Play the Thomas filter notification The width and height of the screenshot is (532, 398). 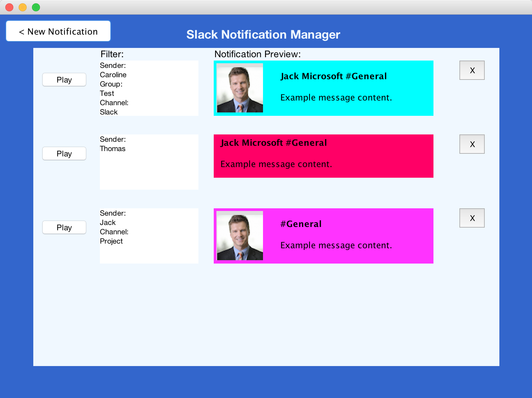[64, 154]
